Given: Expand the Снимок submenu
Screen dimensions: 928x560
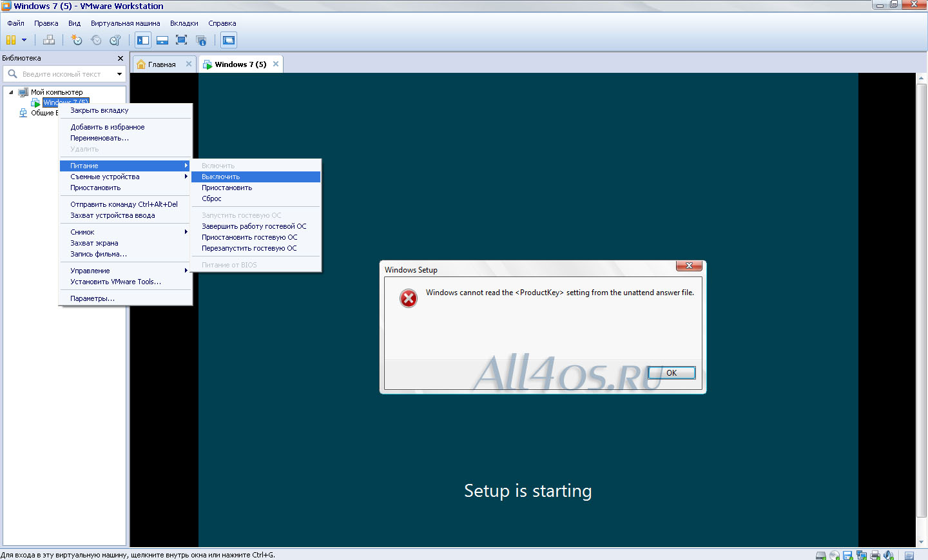Looking at the screenshot, I should coord(126,232).
